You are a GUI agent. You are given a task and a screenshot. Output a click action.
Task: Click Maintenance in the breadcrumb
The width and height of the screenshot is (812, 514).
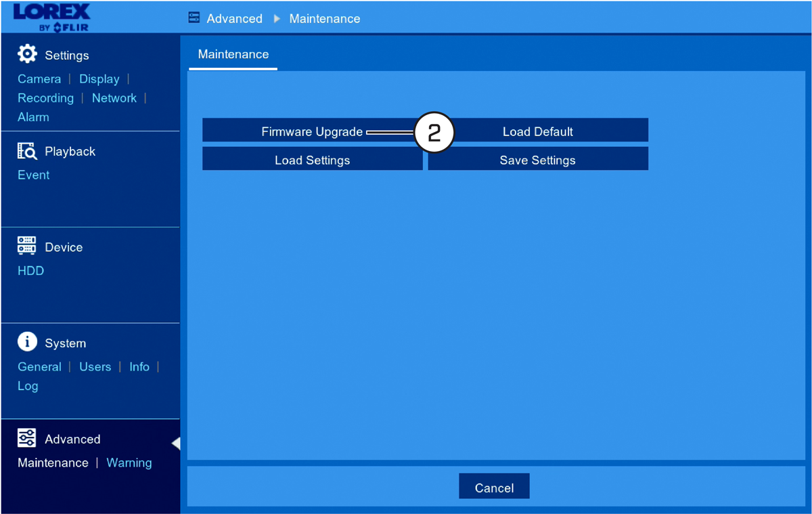click(325, 19)
